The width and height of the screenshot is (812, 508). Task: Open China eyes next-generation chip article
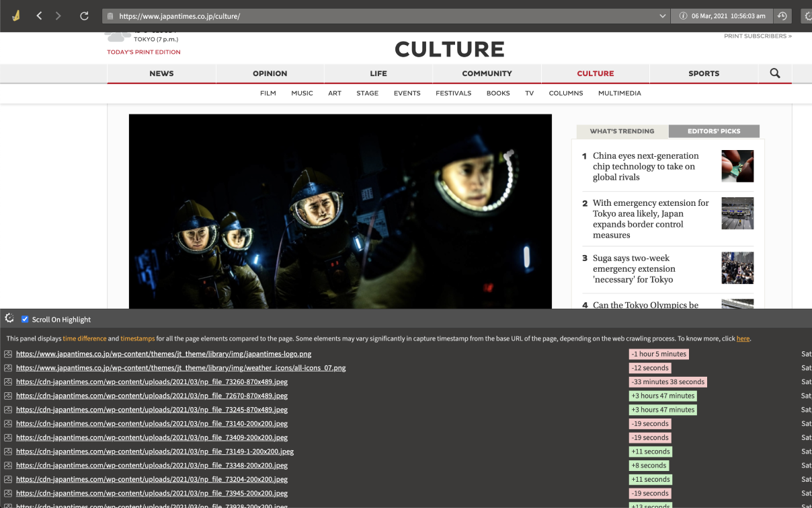(x=646, y=166)
